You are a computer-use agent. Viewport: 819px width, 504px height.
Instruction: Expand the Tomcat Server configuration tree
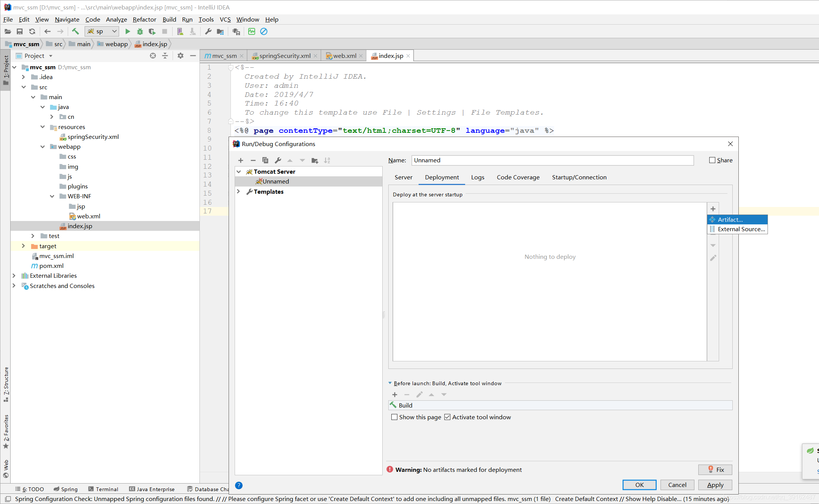239,171
